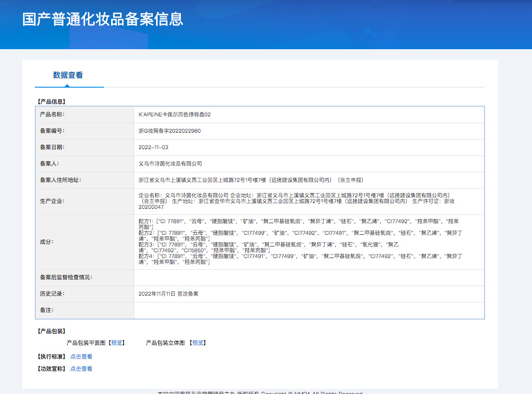Click the page title 国产普通化妆品备案信息
This screenshot has height=394, width=532.
pyautogui.click(x=103, y=20)
